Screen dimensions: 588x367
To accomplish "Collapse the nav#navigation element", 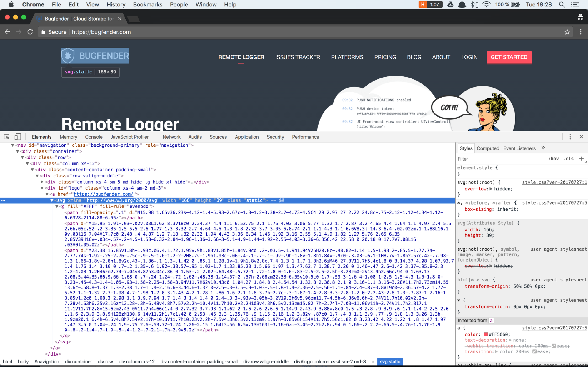I will coord(13,145).
